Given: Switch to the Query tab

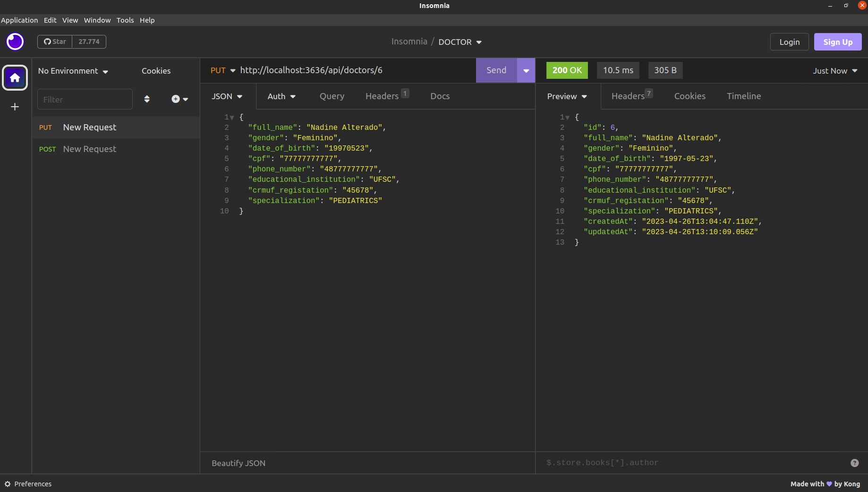Looking at the screenshot, I should click(x=332, y=96).
